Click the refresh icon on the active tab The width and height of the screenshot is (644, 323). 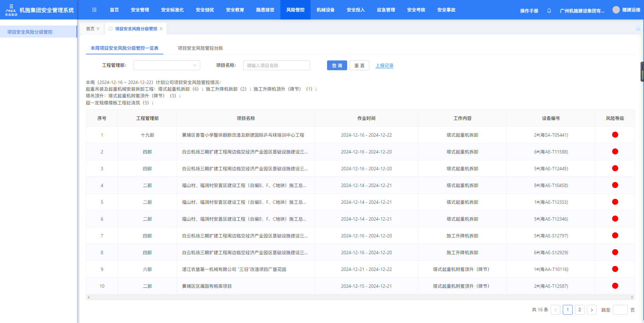coord(110,29)
